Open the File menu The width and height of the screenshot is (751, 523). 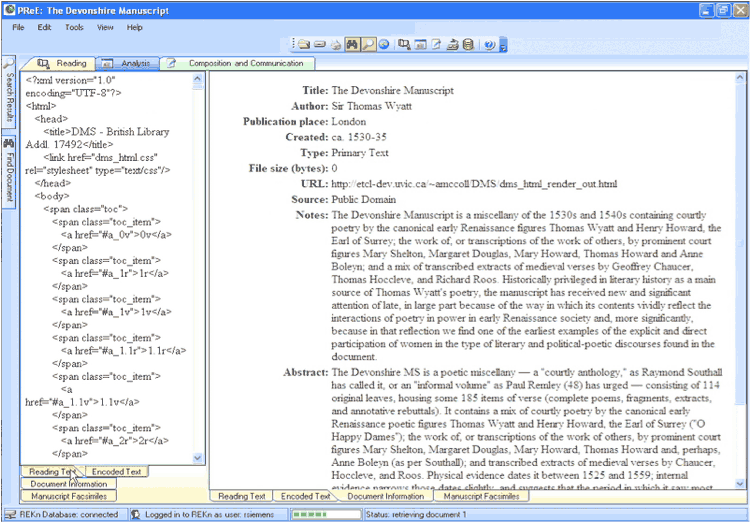[18, 27]
